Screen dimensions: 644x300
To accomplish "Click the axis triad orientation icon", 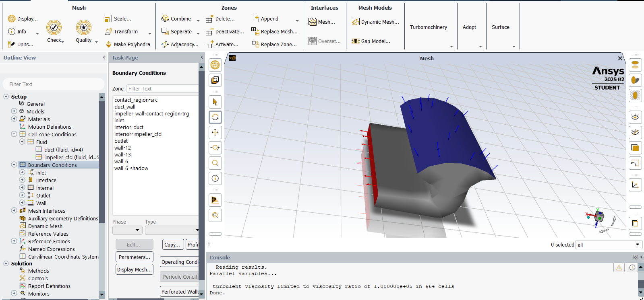I will [635, 185].
